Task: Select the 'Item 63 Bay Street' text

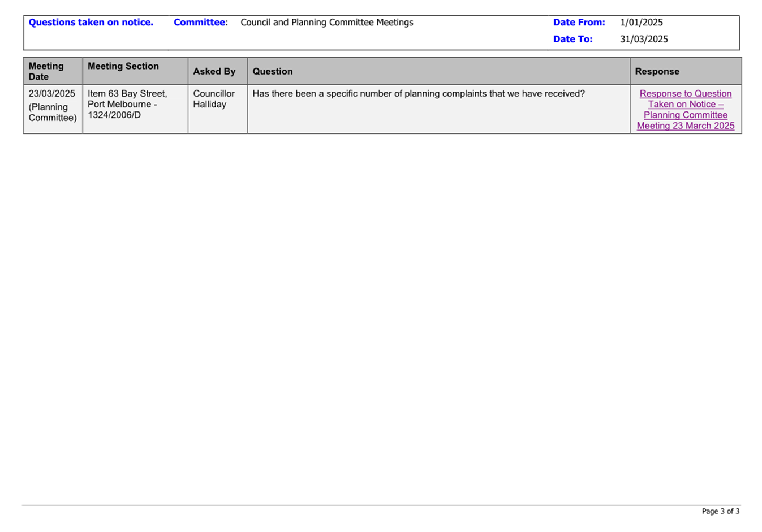Action: (x=127, y=93)
